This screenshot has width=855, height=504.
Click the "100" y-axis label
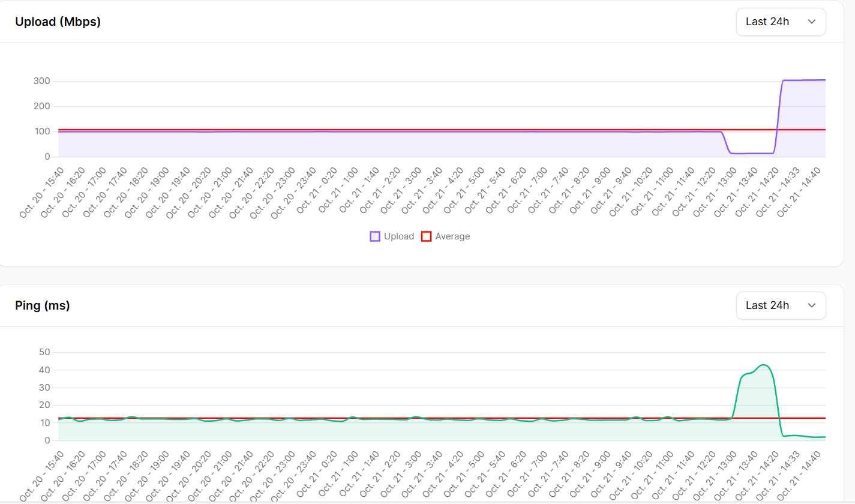43,131
